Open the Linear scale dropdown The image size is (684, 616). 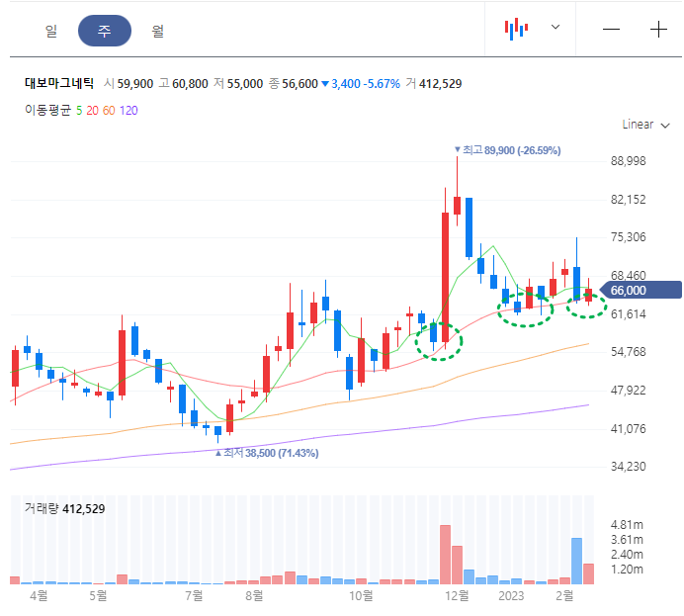tap(645, 125)
